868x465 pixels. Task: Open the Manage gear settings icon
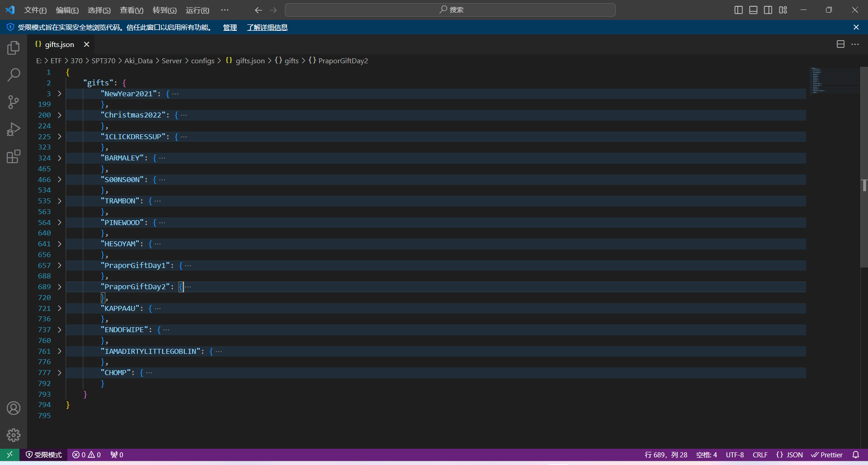(14, 435)
